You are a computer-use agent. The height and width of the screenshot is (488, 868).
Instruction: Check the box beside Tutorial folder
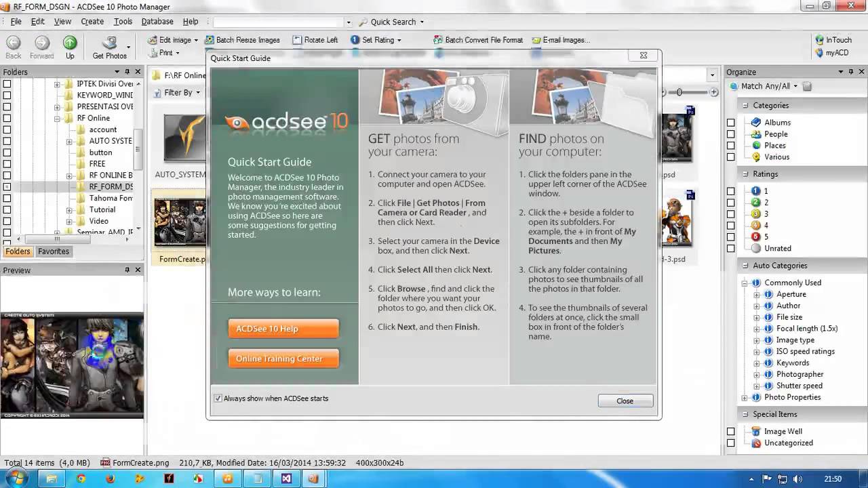[7, 209]
